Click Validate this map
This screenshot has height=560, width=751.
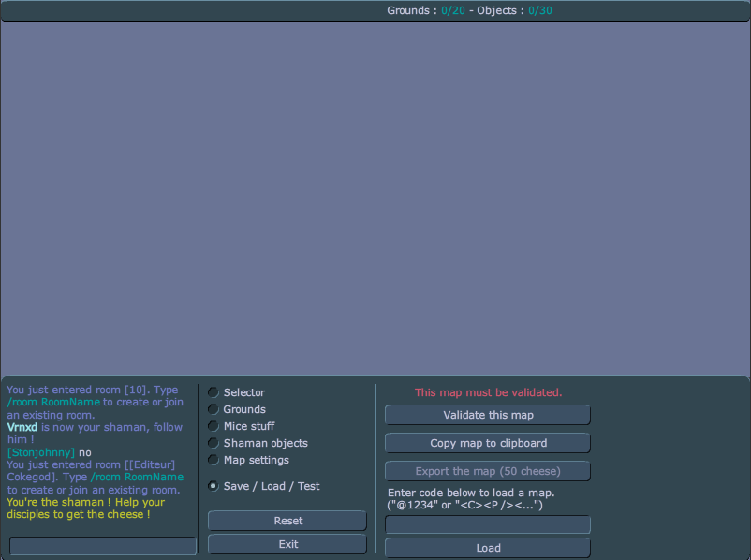click(487, 415)
